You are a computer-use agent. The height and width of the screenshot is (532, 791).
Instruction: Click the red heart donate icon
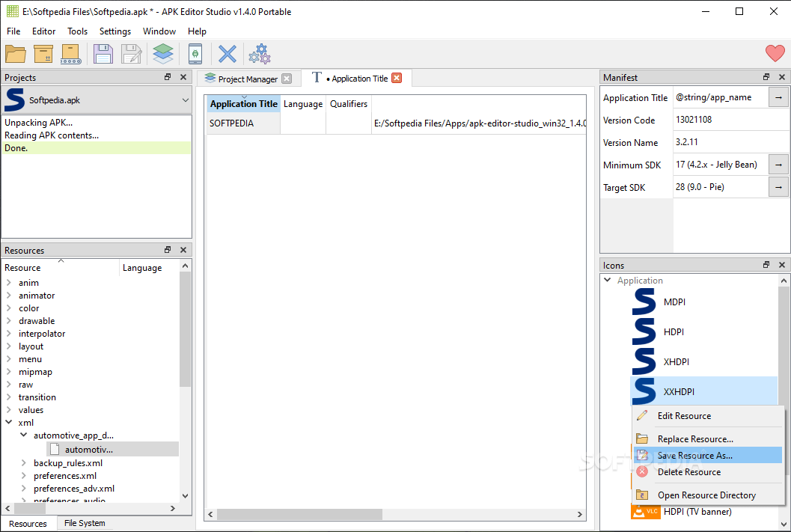775,53
